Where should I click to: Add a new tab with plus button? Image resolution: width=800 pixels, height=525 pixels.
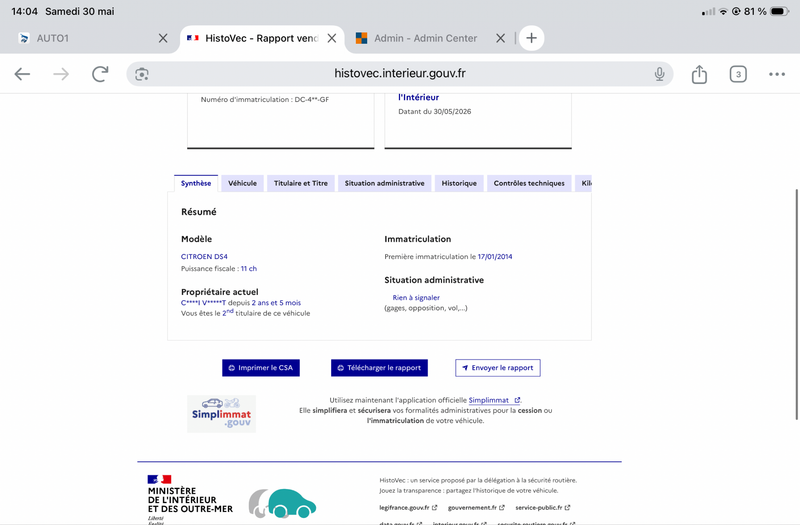click(531, 38)
